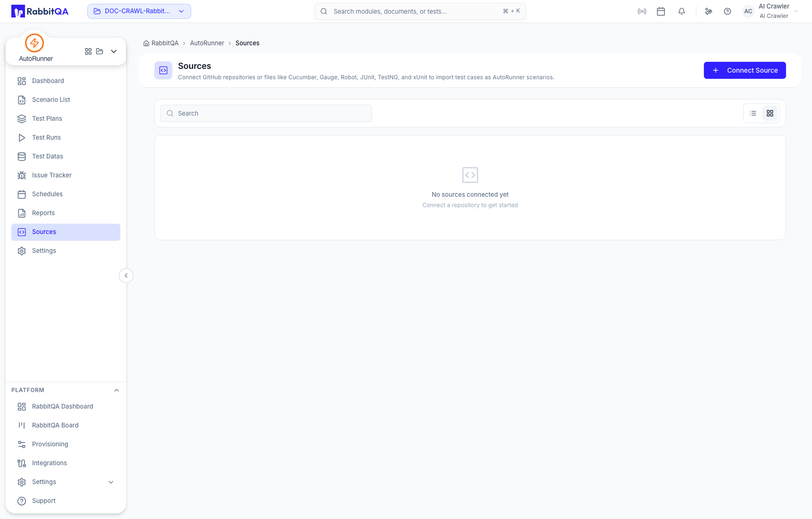This screenshot has height=519, width=812.
Task: Click the home icon in the breadcrumb
Action: (x=146, y=43)
